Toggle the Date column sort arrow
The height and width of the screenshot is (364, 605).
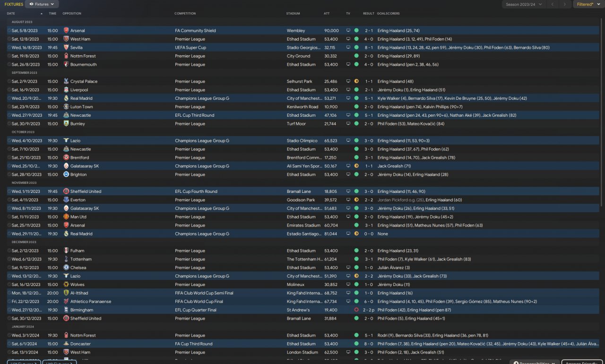point(42,14)
